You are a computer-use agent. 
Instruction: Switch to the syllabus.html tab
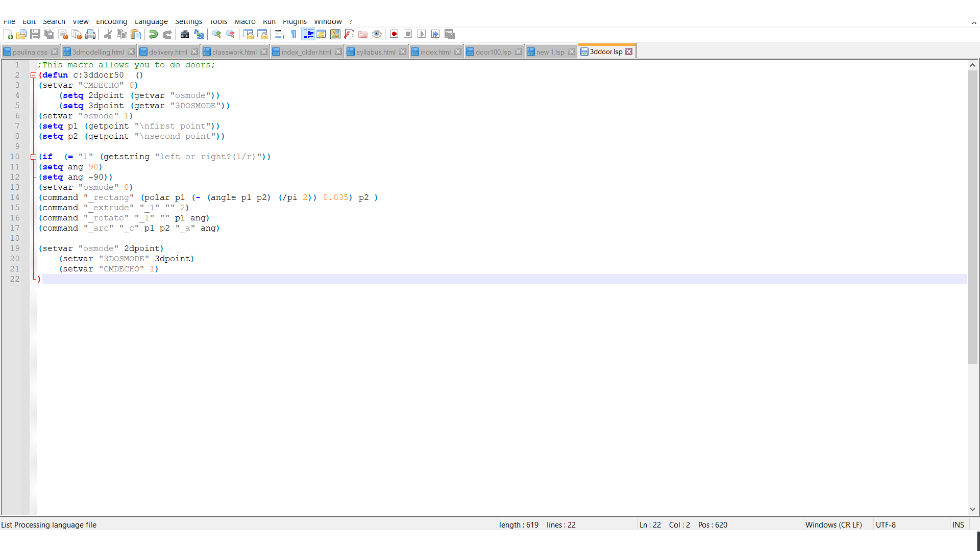tap(376, 52)
